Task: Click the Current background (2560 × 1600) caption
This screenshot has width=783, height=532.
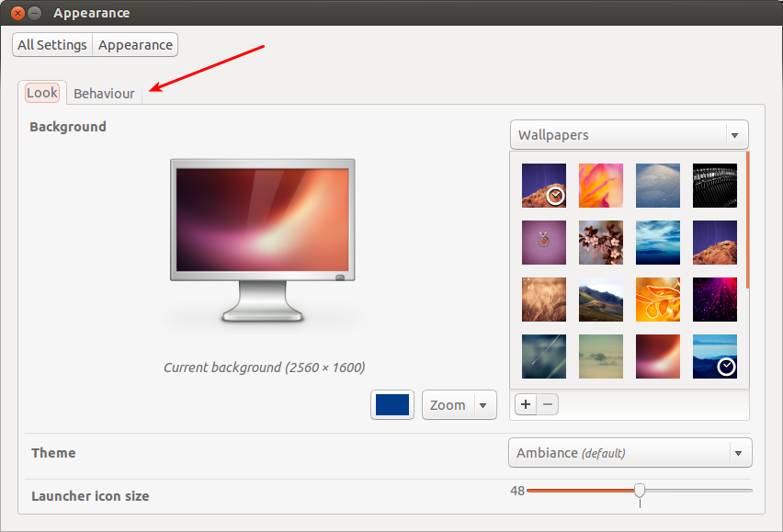Action: coord(264,368)
